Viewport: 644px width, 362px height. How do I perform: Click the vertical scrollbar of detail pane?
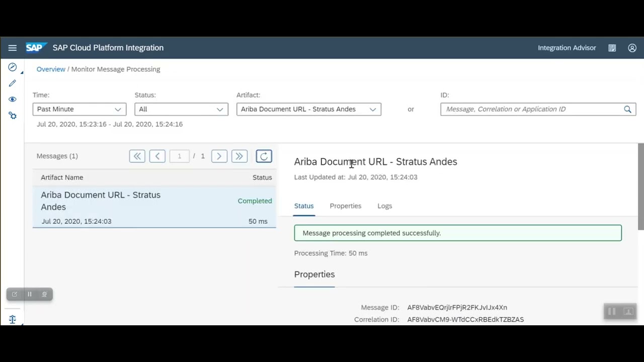(640, 186)
